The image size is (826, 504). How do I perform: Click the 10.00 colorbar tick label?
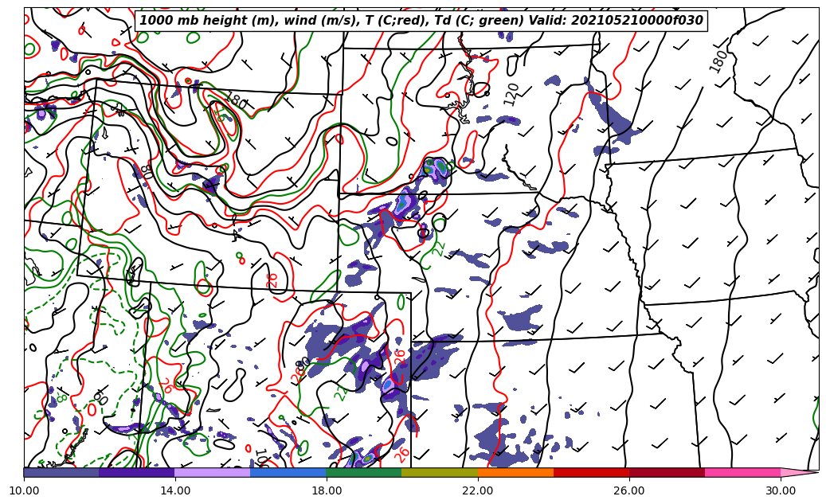(x=24, y=490)
